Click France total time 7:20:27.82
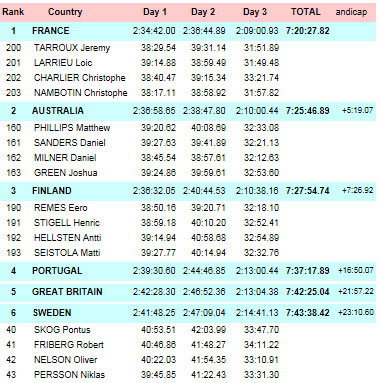The height and width of the screenshot is (383, 379). [307, 31]
